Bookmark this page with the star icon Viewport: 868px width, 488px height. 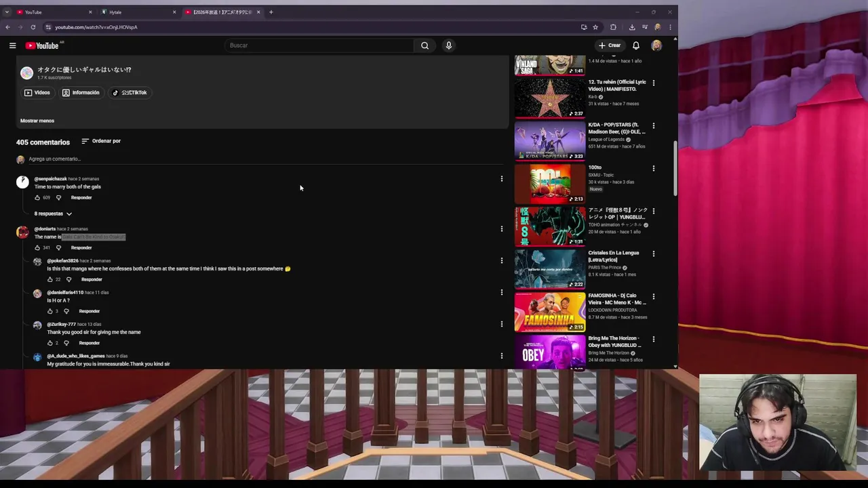[x=595, y=27]
